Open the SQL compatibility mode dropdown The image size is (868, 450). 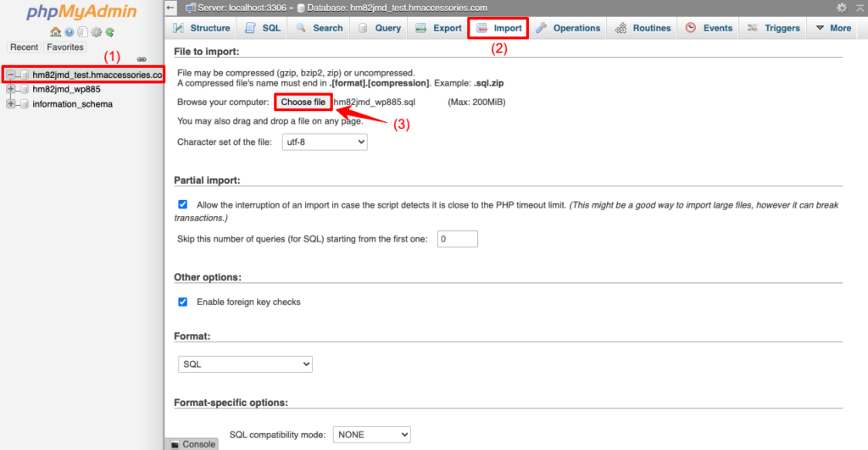click(x=371, y=435)
